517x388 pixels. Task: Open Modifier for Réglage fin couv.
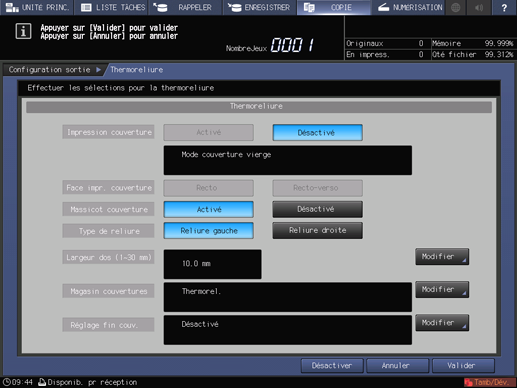(442, 323)
